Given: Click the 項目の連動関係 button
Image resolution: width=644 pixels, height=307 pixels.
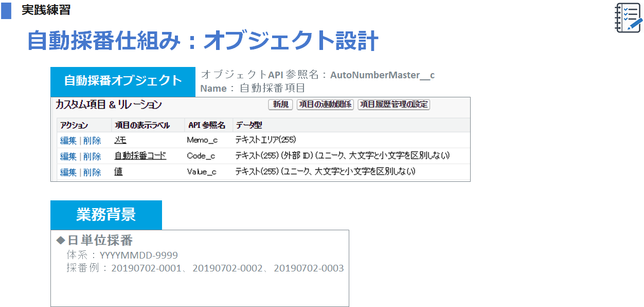Looking at the screenshot, I should 325,105.
